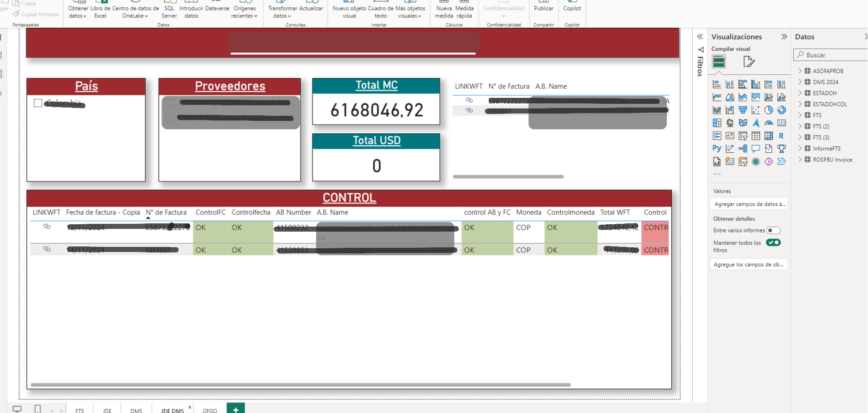The image size is (868, 413).
Task: Click Actualizar to refresh data
Action: [x=311, y=9]
